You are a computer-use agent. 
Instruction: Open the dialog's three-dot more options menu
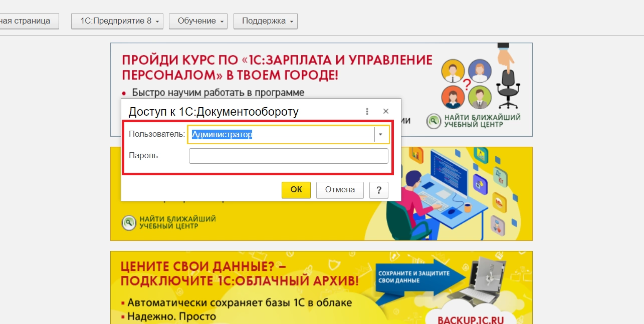(x=367, y=112)
